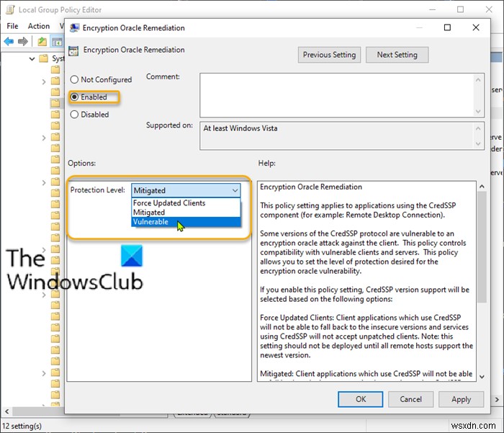The height and width of the screenshot is (433, 504).
Task: Click the Supported on text field
Action: click(x=336, y=135)
